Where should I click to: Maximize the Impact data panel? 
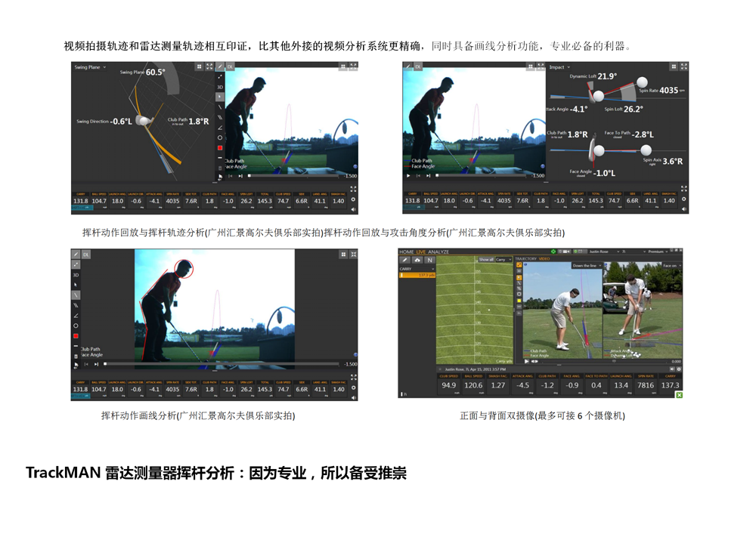point(683,66)
